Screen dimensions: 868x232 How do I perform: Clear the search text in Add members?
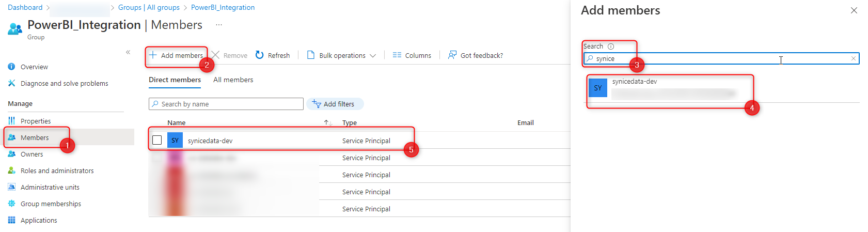(854, 58)
